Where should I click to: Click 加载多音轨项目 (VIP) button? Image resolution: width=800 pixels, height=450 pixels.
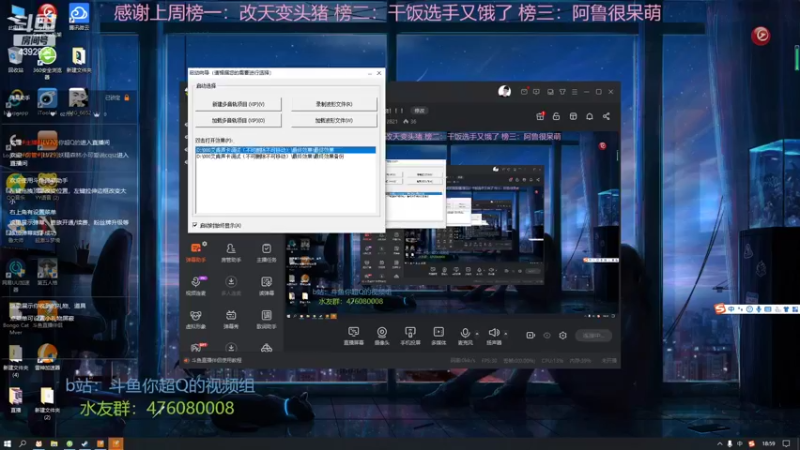tap(238, 120)
